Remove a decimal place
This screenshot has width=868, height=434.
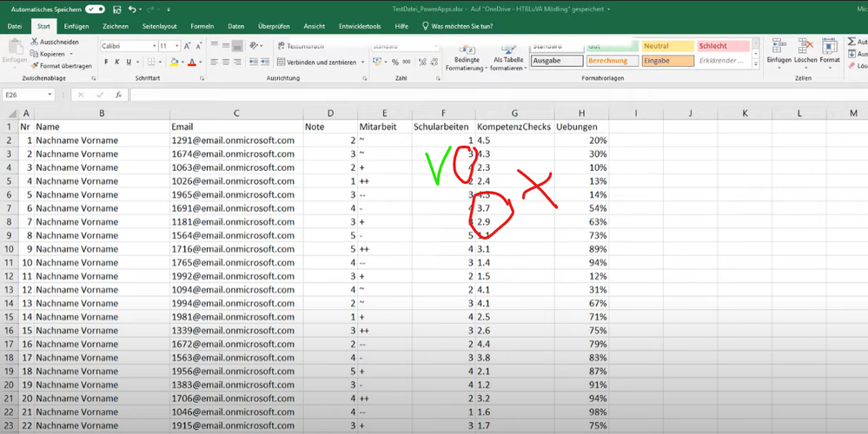click(434, 62)
